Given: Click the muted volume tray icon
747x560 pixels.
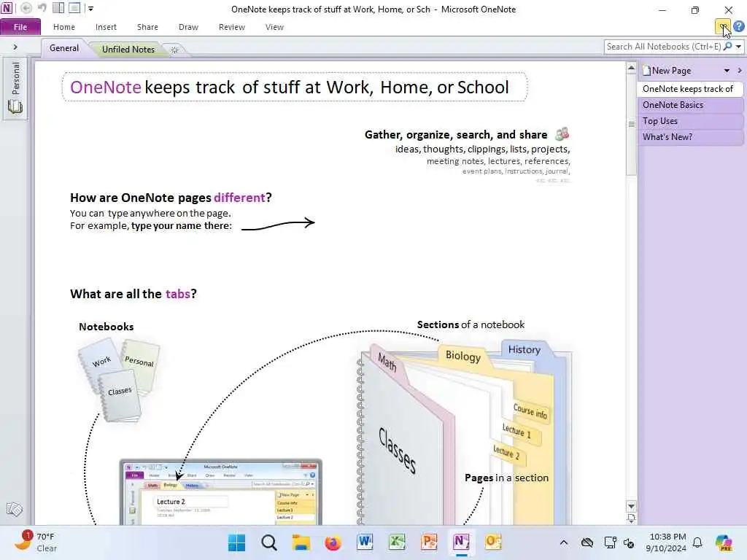Looking at the screenshot, I should pyautogui.click(x=629, y=542).
